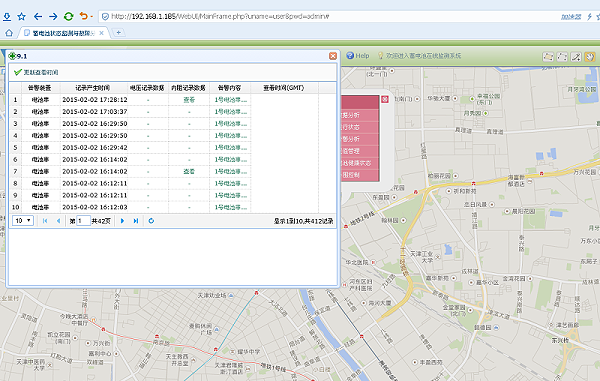Go to first page of records

tap(45, 221)
